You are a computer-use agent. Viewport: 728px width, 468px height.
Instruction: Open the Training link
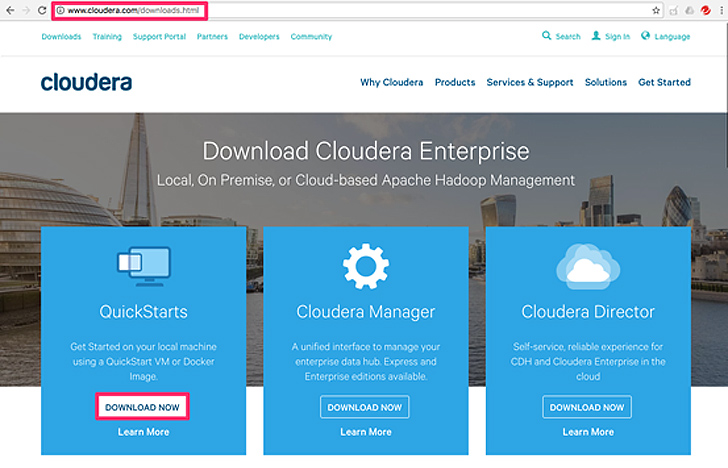point(107,36)
